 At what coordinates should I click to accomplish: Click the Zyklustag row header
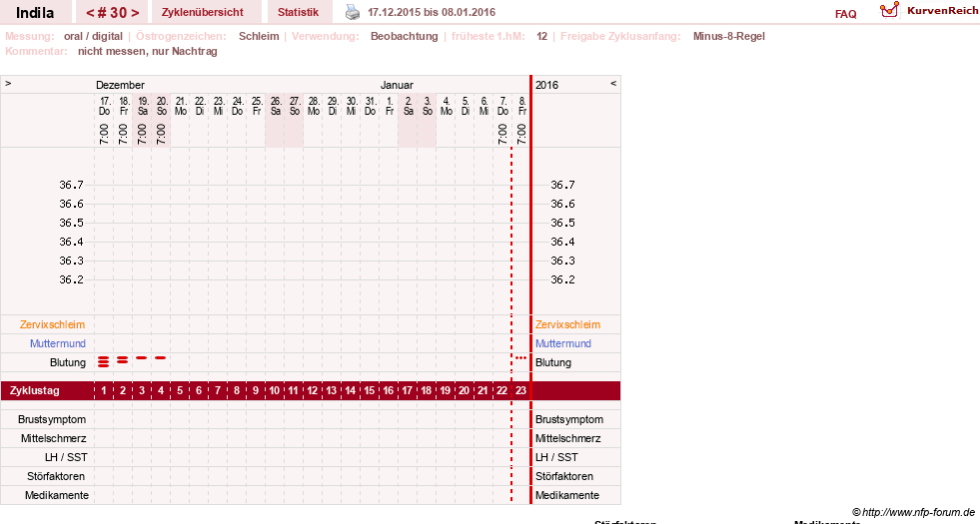pos(35,391)
